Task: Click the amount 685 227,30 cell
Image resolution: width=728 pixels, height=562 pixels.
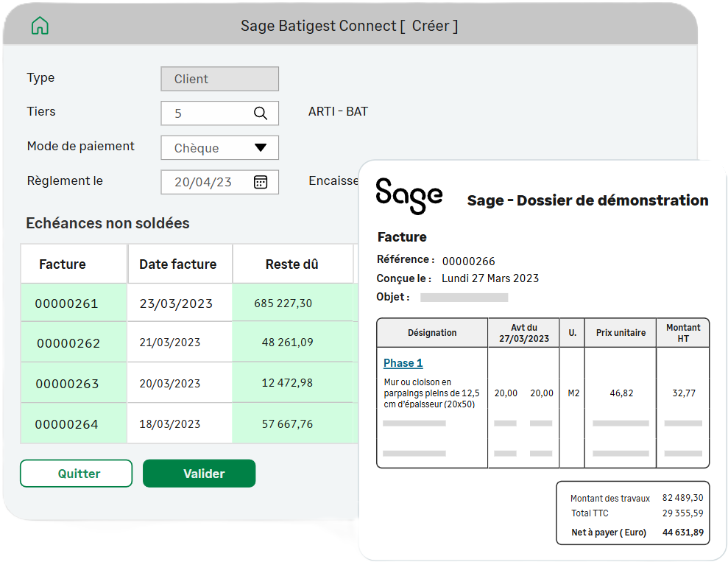Action: coord(283,303)
